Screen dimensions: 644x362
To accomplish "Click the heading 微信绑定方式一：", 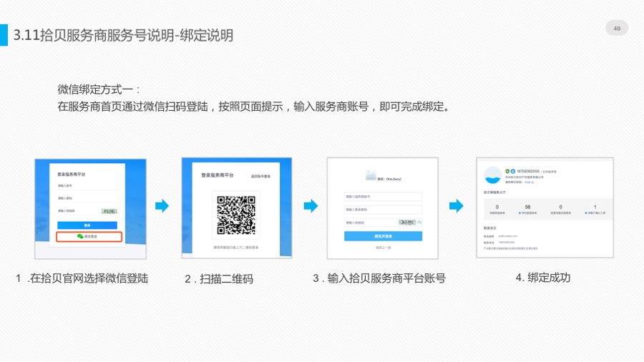I will 99,89.
